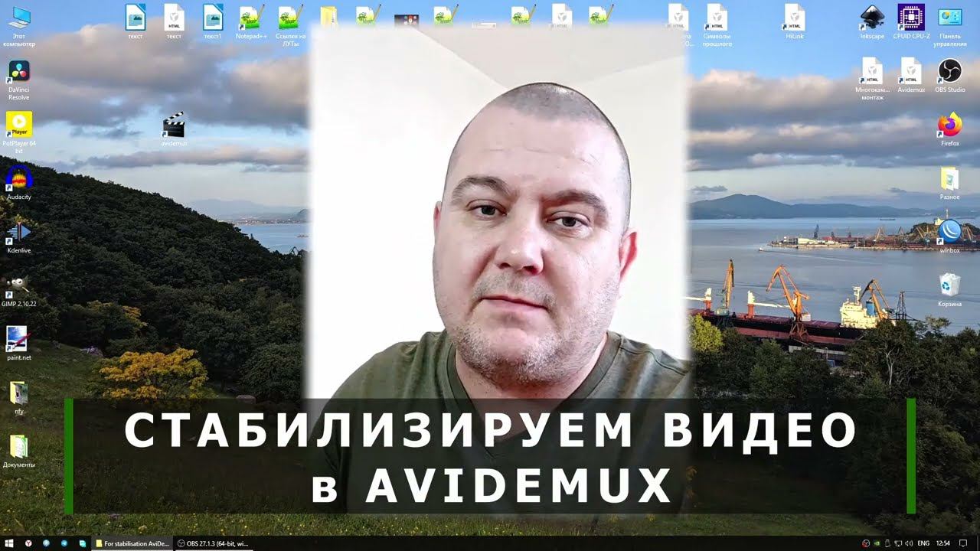Select the nfy folder icon

coord(18,397)
